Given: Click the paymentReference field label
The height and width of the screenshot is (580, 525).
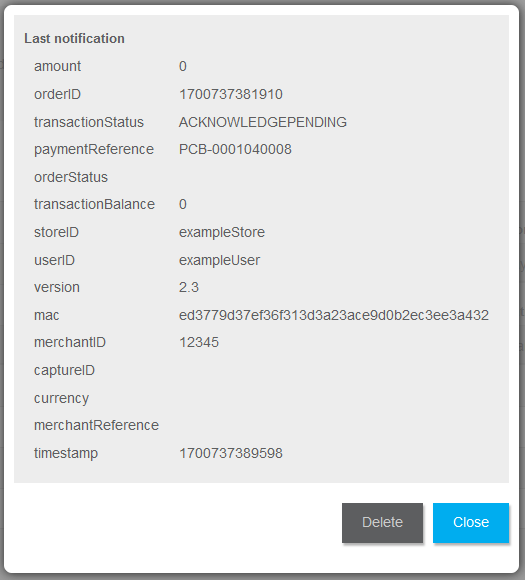Looking at the screenshot, I should click(x=94, y=149).
